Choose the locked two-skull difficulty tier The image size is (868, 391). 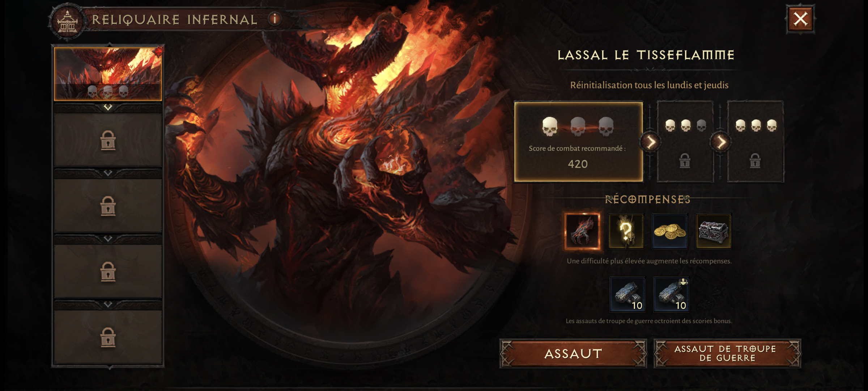point(685,142)
